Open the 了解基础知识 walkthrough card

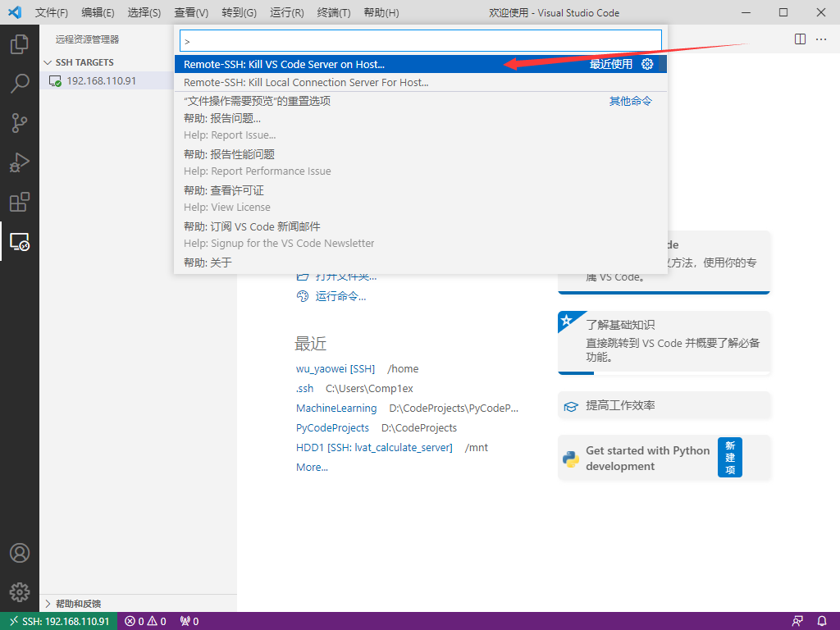664,343
